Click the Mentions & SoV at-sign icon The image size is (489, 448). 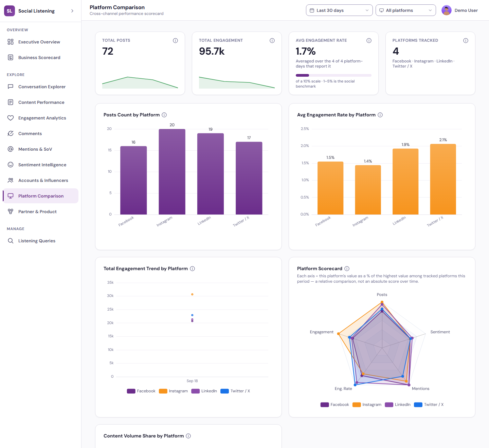pyautogui.click(x=11, y=149)
